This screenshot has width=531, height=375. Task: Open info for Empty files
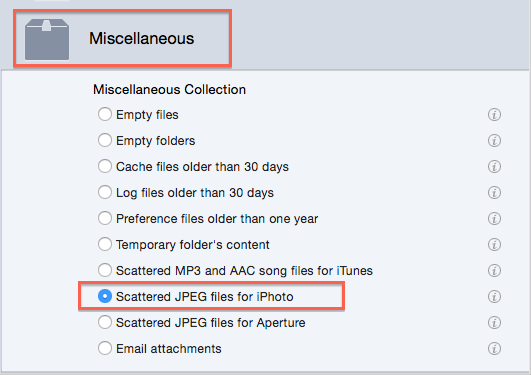coord(494,114)
